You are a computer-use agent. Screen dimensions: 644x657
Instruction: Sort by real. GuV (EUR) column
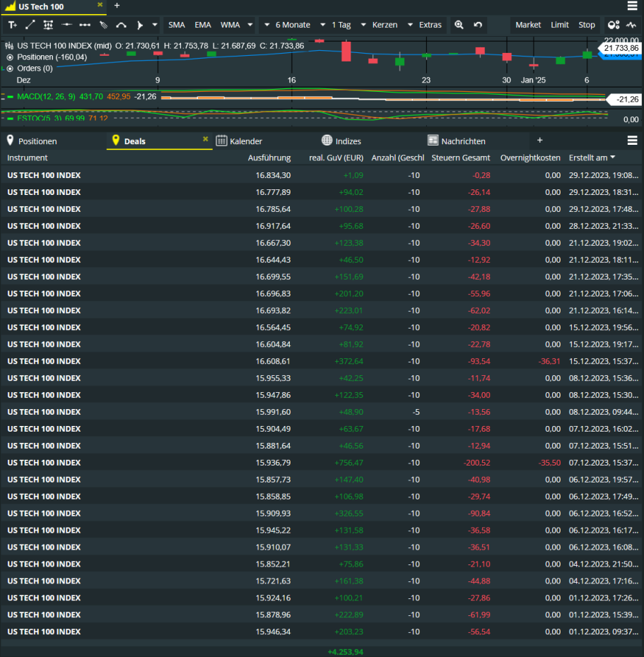pos(336,158)
